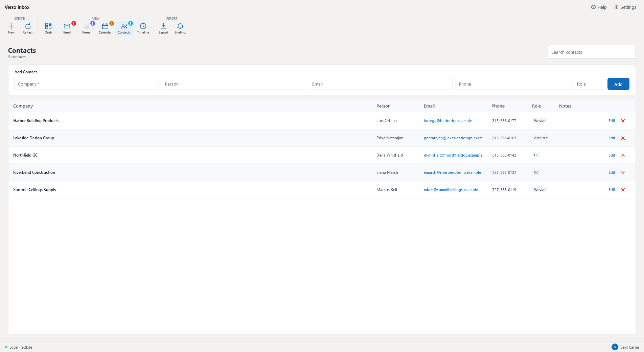Image resolution: width=644 pixels, height=352 pixels.
Task: Click the Email input in Add Contact
Action: 381,84
